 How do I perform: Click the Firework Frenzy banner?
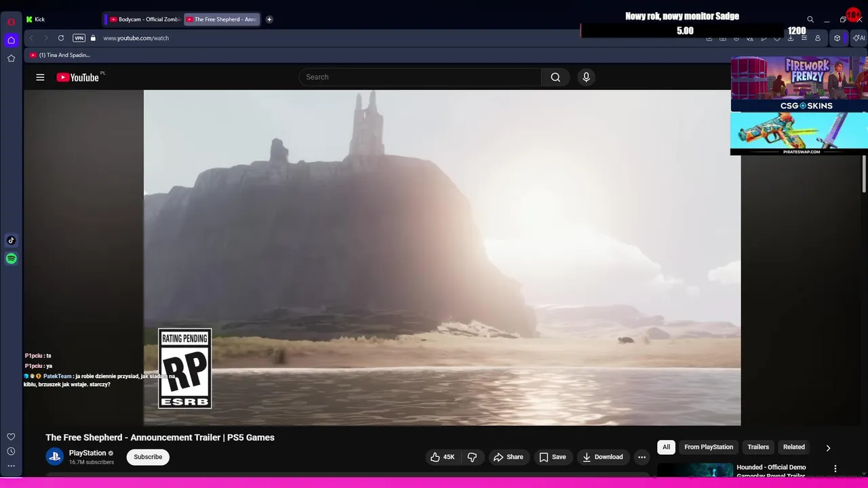click(x=799, y=78)
